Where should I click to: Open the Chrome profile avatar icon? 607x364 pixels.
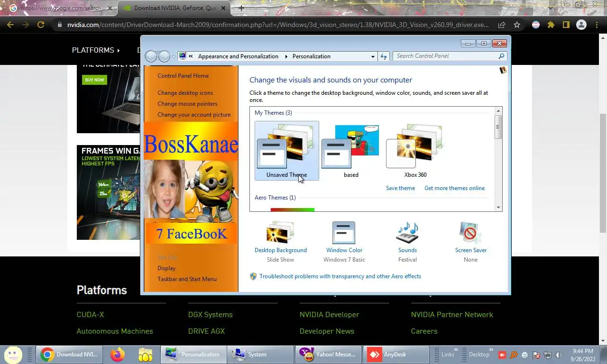pos(581,25)
